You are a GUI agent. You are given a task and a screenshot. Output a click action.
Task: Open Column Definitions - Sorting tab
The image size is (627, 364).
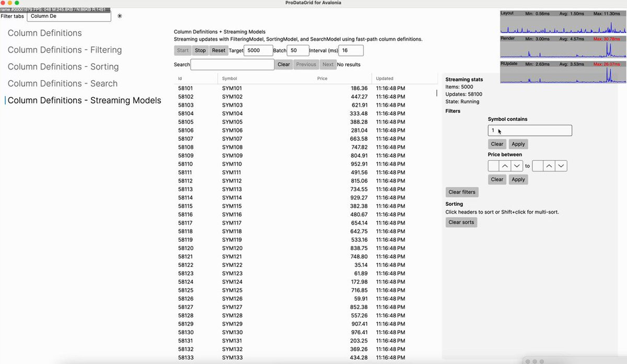pos(63,66)
